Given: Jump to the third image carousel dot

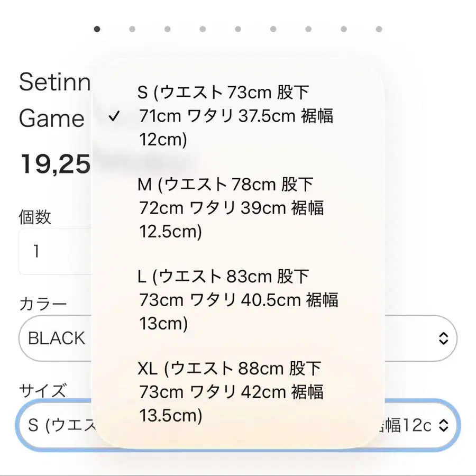Looking at the screenshot, I should click(x=167, y=29).
